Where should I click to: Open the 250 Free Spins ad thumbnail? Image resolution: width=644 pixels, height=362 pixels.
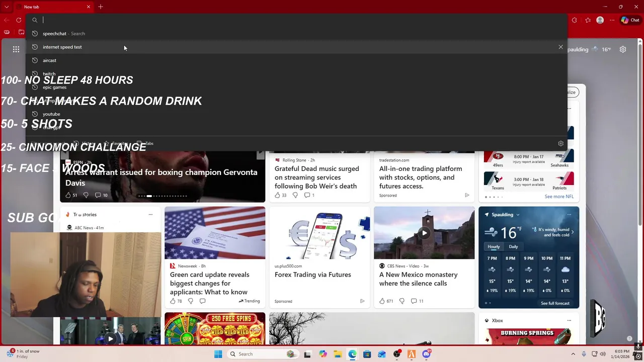tap(215, 328)
